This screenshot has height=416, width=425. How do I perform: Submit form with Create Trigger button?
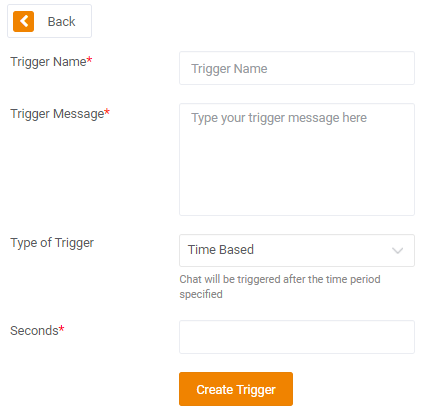pos(236,389)
